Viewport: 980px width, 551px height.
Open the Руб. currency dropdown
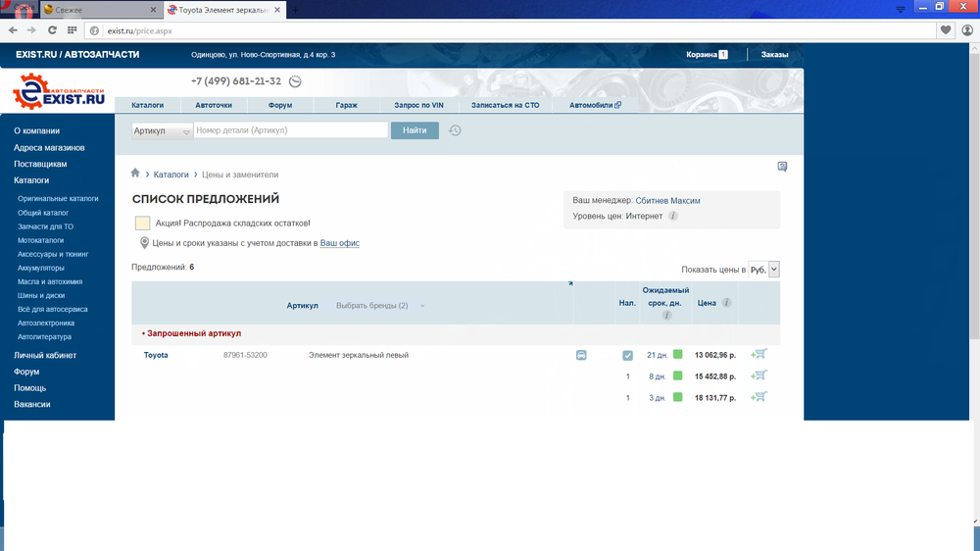(763, 269)
